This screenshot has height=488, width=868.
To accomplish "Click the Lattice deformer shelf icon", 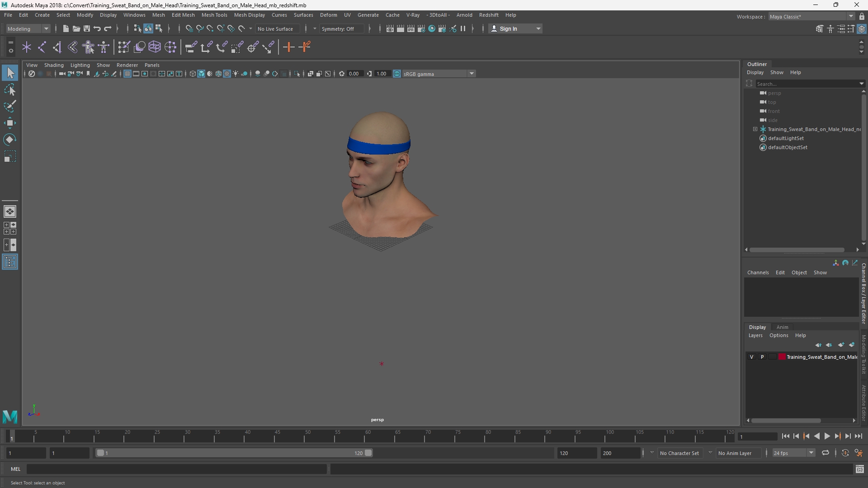I will click(155, 47).
